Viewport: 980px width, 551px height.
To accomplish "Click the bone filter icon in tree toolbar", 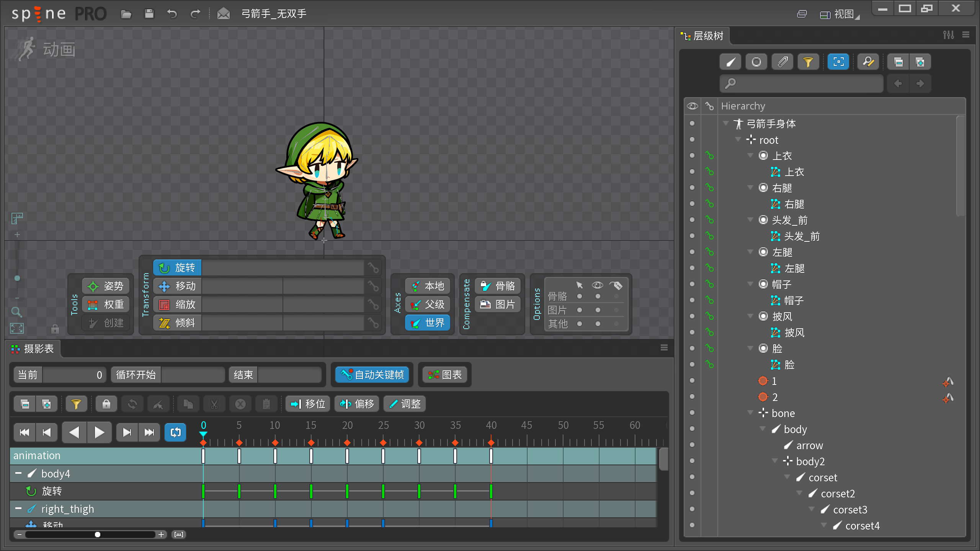I will pos(730,62).
